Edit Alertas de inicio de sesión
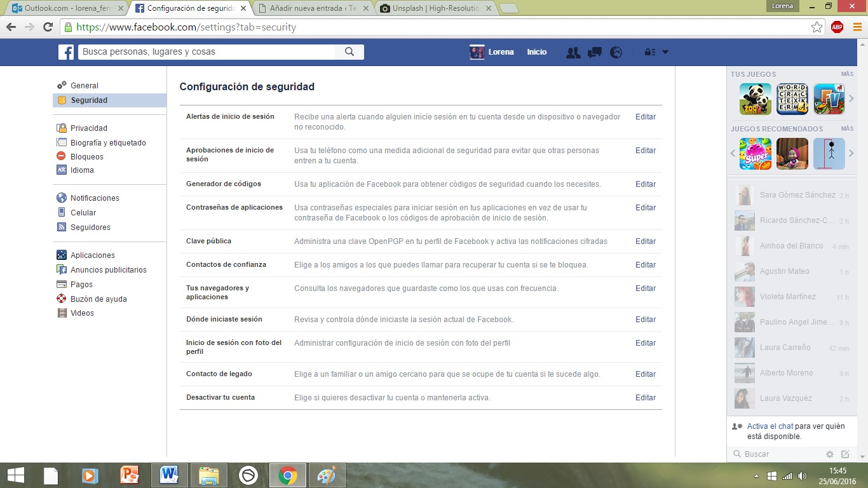This screenshot has width=868, height=488. click(645, 116)
